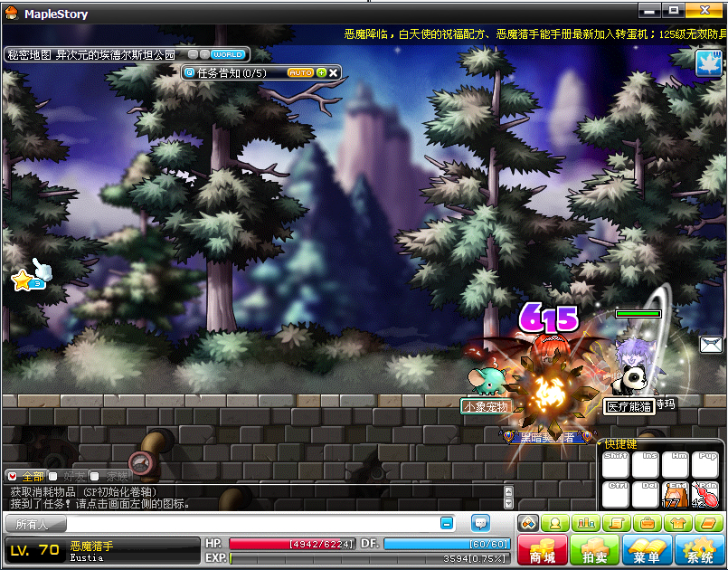Click the scrolling yellow announcement text
This screenshot has height=570, width=728.
[534, 33]
